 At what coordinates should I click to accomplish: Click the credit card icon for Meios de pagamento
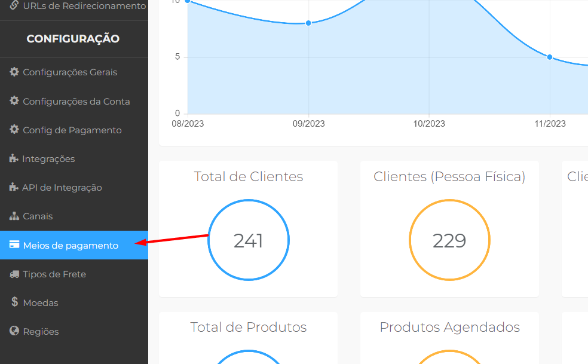click(14, 244)
